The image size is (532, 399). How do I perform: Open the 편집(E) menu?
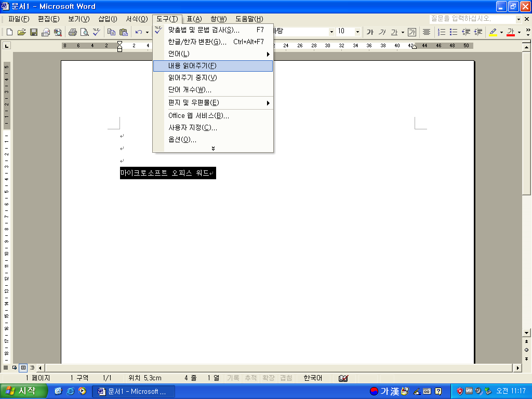tap(48, 19)
